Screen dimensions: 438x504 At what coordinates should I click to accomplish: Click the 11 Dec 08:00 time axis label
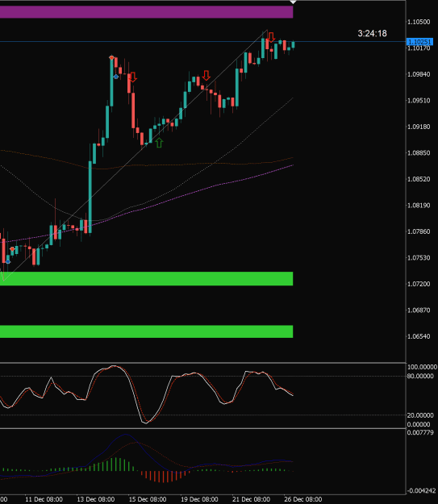click(x=44, y=499)
